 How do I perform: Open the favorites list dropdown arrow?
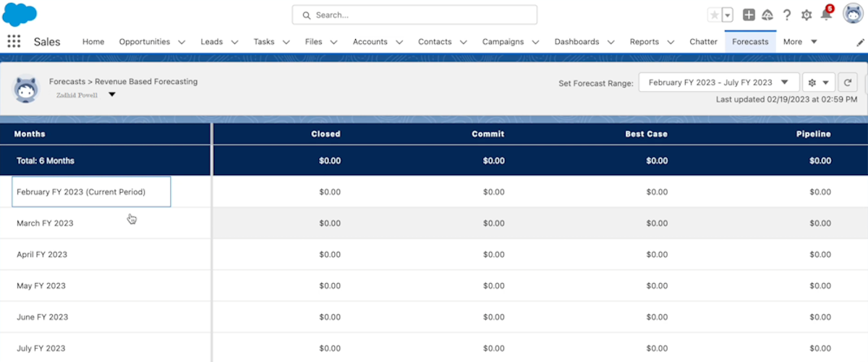coord(728,14)
